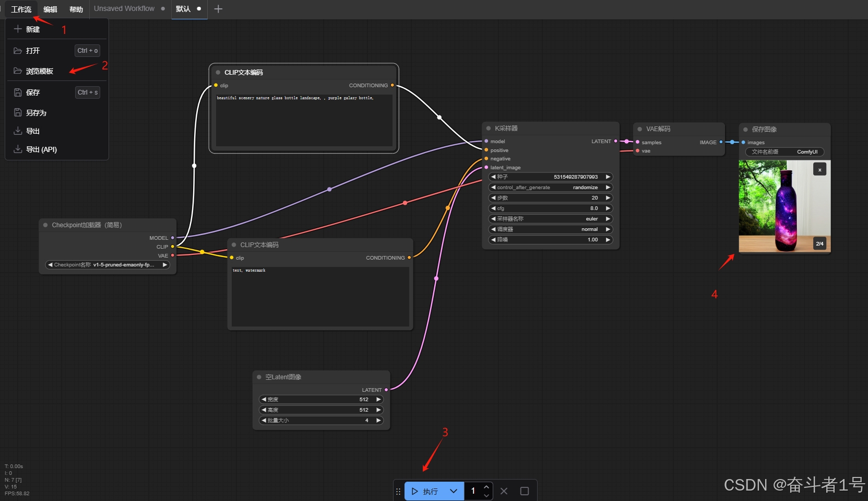Image resolution: width=868 pixels, height=501 pixels.
Task: Click the K采样器 LATENT output socket
Action: pos(616,141)
